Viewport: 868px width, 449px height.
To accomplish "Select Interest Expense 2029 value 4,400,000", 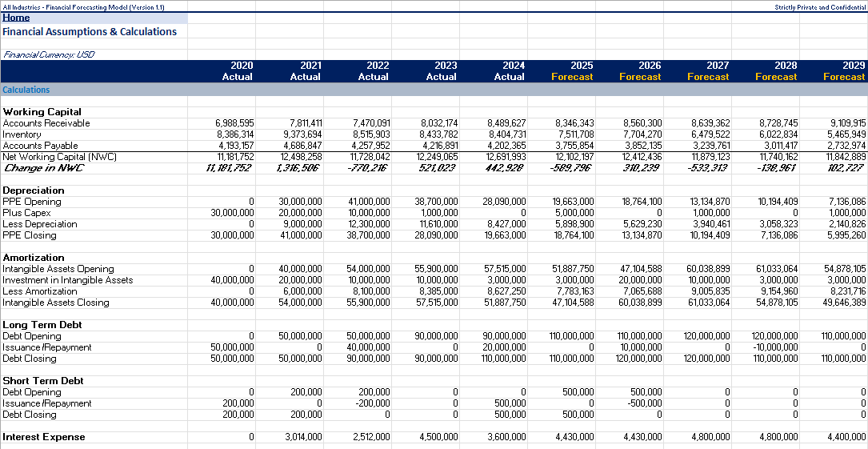I will pos(846,437).
